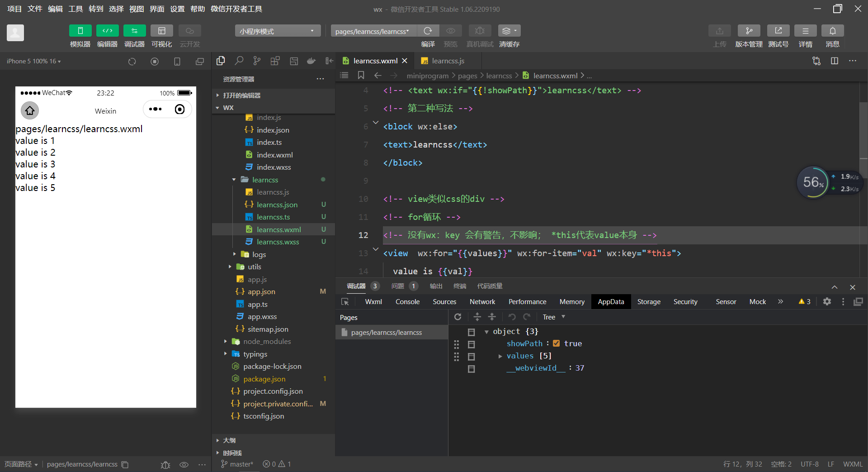Switch to the Console tab
The width and height of the screenshot is (868, 472).
click(407, 302)
